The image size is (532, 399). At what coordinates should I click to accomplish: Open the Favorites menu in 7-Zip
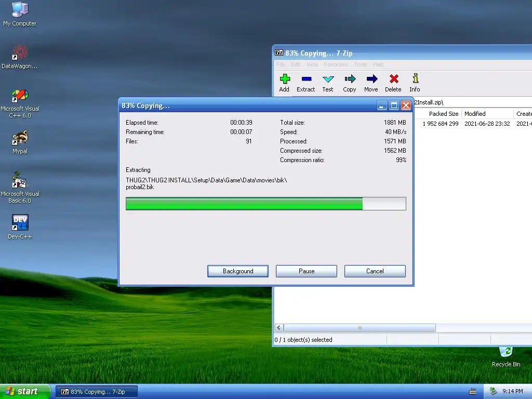pos(336,64)
